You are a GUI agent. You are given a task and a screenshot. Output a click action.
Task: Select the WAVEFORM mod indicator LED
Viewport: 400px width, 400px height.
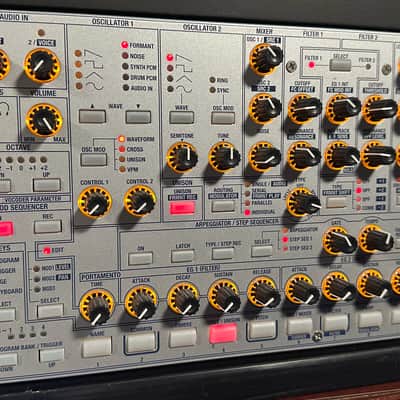pos(121,139)
